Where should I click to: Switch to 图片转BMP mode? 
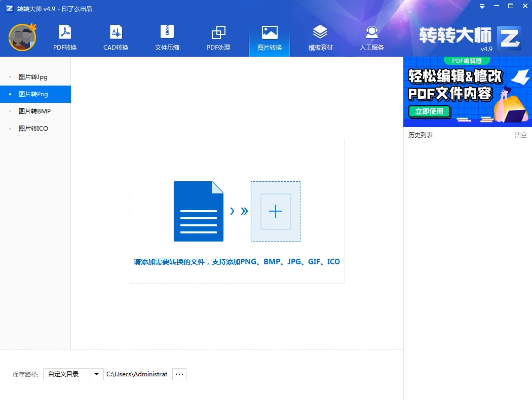[34, 111]
